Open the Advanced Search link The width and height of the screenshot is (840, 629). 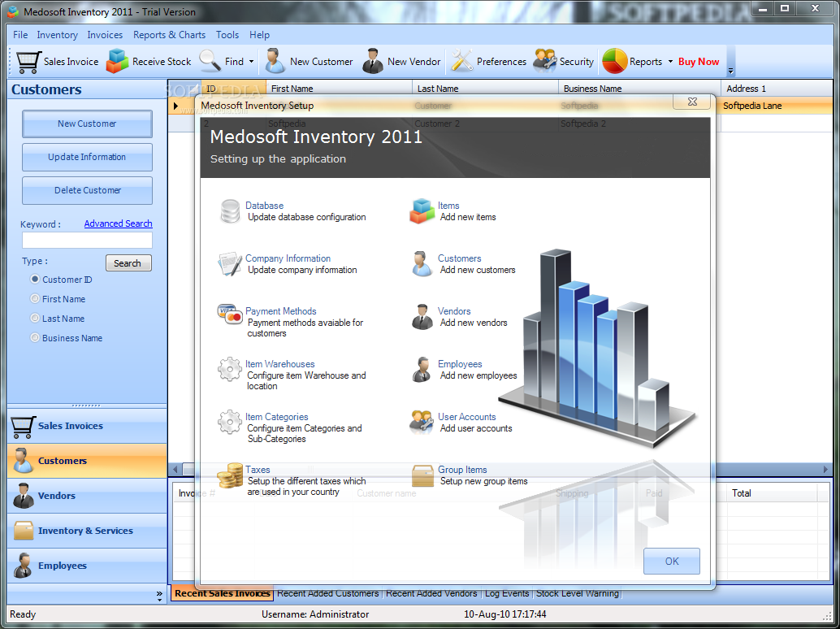(x=118, y=223)
